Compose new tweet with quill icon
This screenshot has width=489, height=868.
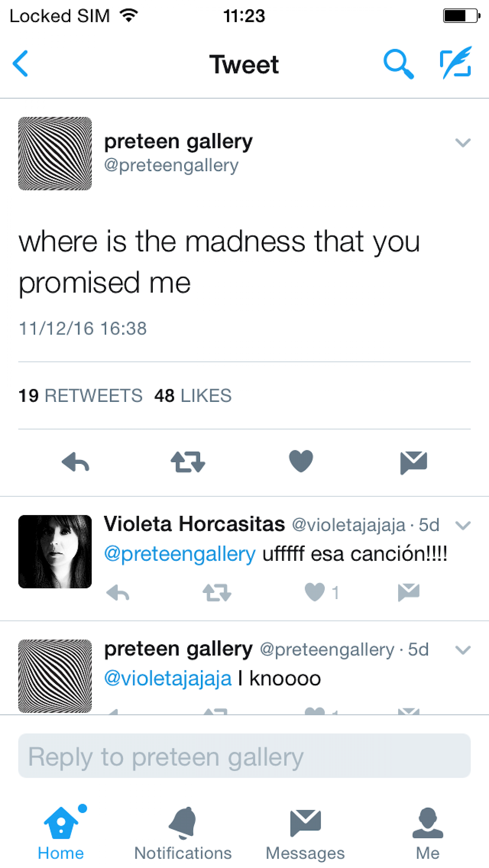456,63
